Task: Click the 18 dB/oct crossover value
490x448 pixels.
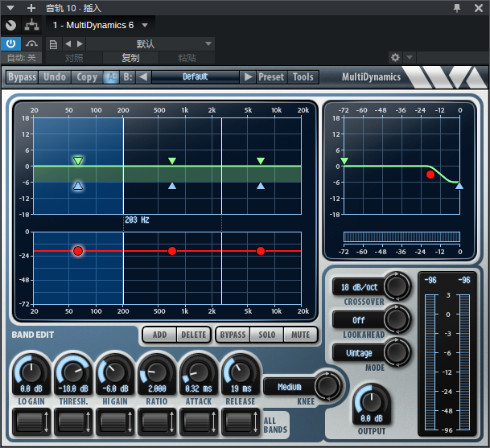Action: (x=359, y=287)
